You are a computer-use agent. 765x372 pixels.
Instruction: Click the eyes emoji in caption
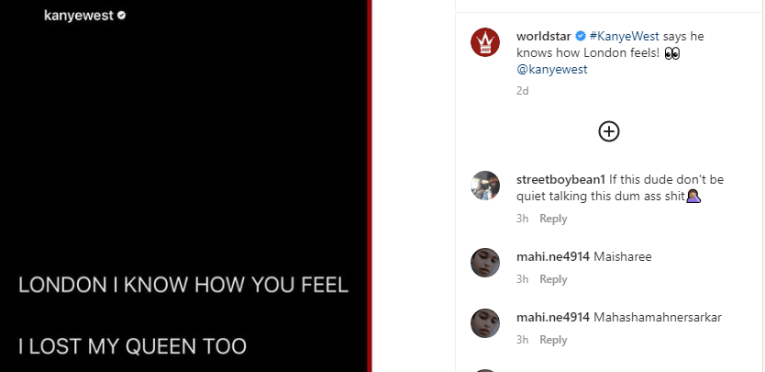pyautogui.click(x=672, y=53)
